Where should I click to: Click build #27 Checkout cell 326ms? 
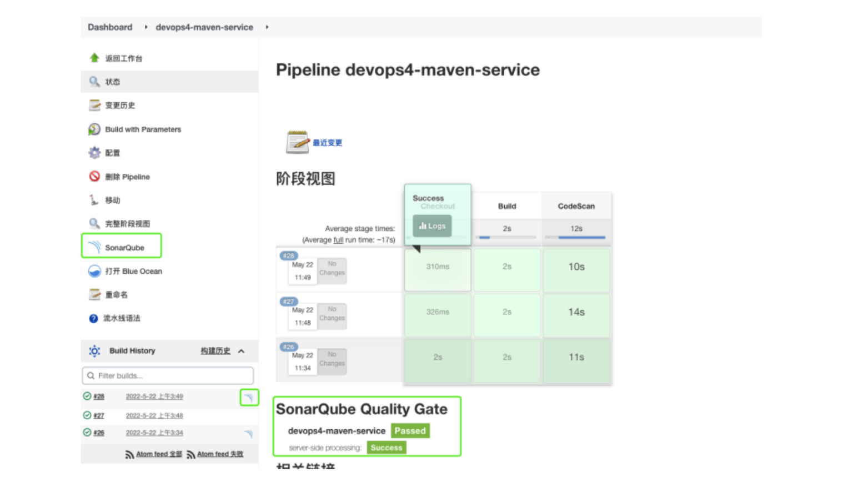[x=438, y=315]
